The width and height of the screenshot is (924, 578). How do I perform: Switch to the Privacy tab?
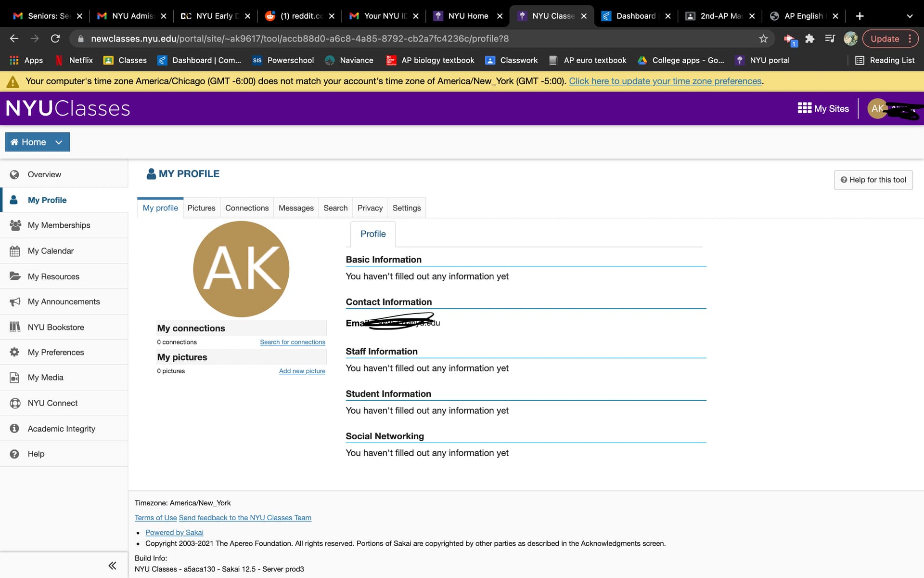click(x=370, y=208)
